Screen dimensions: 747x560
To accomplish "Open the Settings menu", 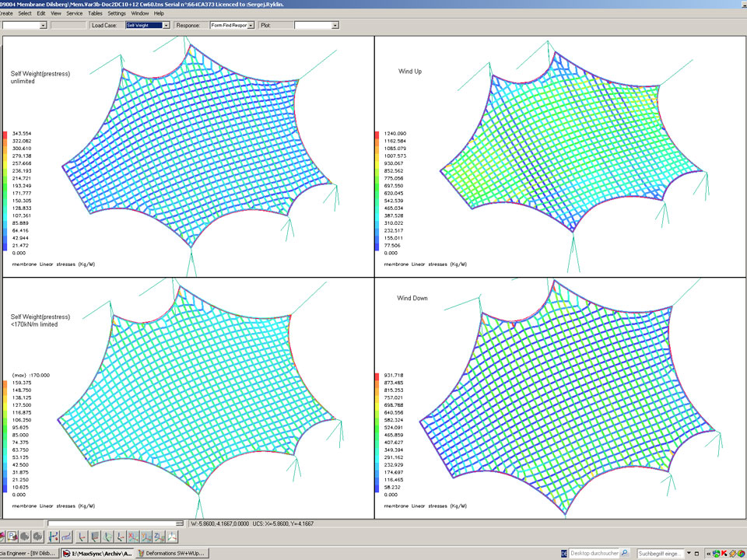I will click(x=117, y=13).
